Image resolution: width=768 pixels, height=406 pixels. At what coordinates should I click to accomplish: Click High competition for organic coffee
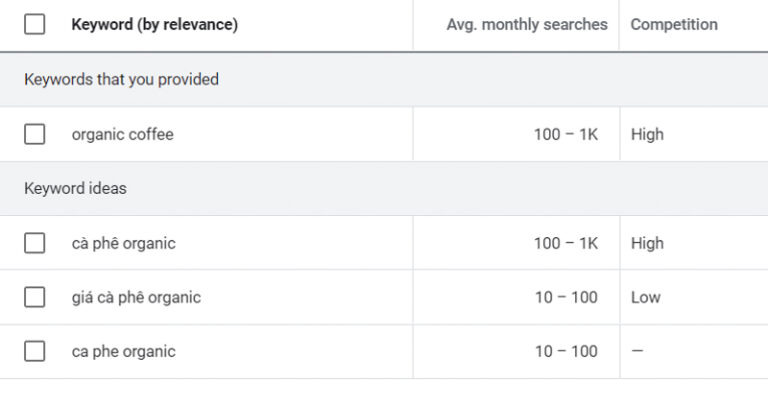(x=647, y=134)
